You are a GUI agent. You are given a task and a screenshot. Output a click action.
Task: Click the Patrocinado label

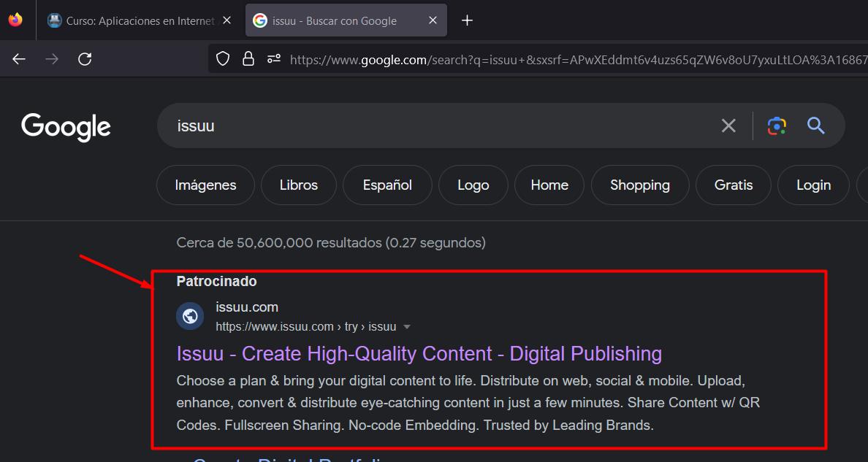coord(216,281)
